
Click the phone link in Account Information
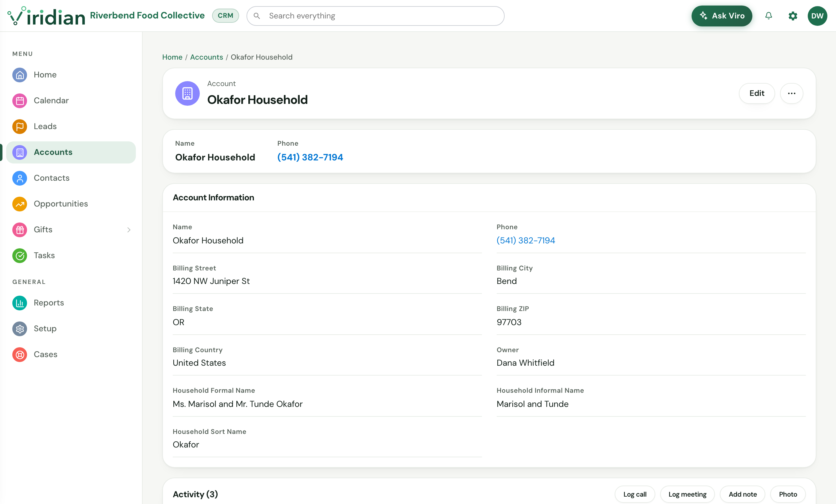(x=526, y=240)
